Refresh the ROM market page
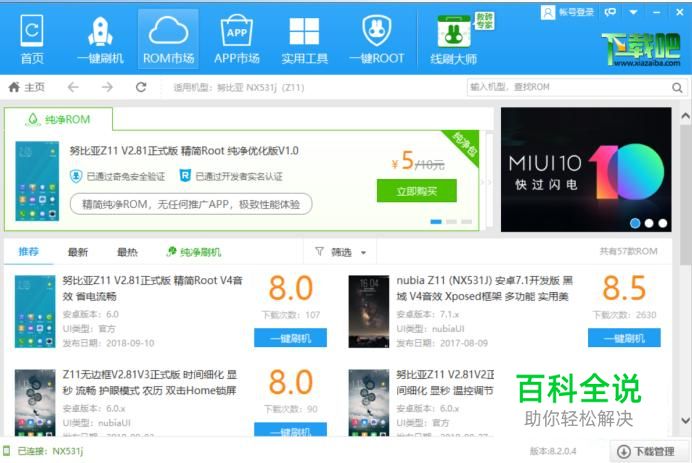 pos(141,87)
